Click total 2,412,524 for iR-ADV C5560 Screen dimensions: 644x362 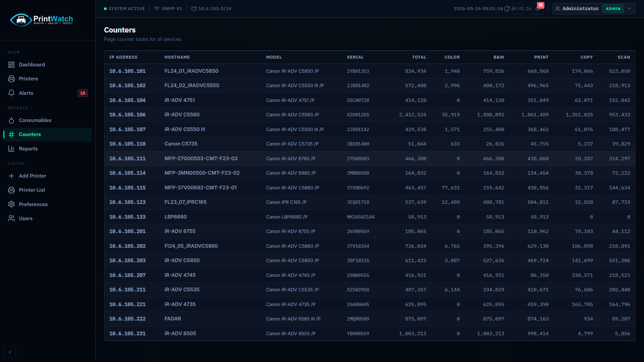click(413, 115)
